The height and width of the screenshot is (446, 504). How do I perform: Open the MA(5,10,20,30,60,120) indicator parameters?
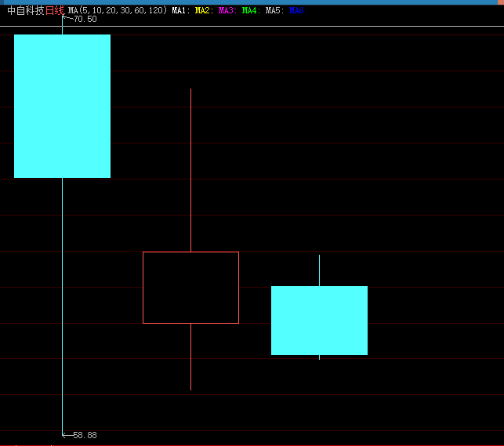tap(118, 11)
